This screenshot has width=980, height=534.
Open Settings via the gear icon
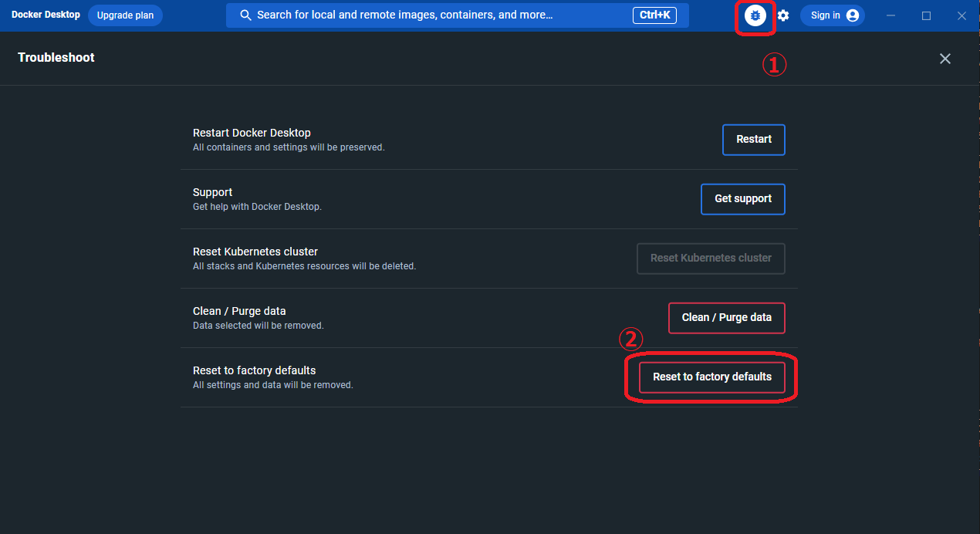point(783,15)
